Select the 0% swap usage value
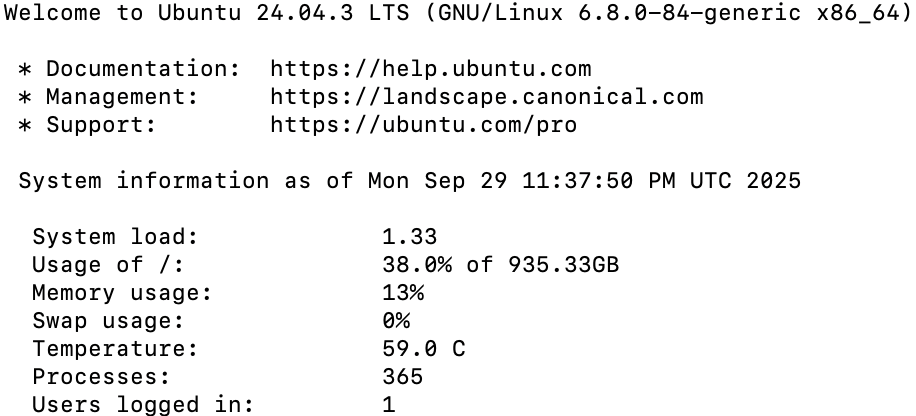 click(396, 321)
